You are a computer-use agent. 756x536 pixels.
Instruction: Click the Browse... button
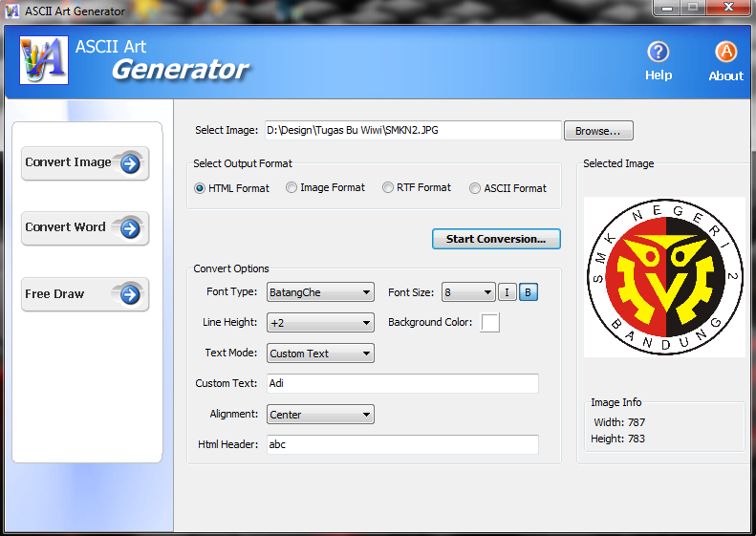pyautogui.click(x=598, y=131)
